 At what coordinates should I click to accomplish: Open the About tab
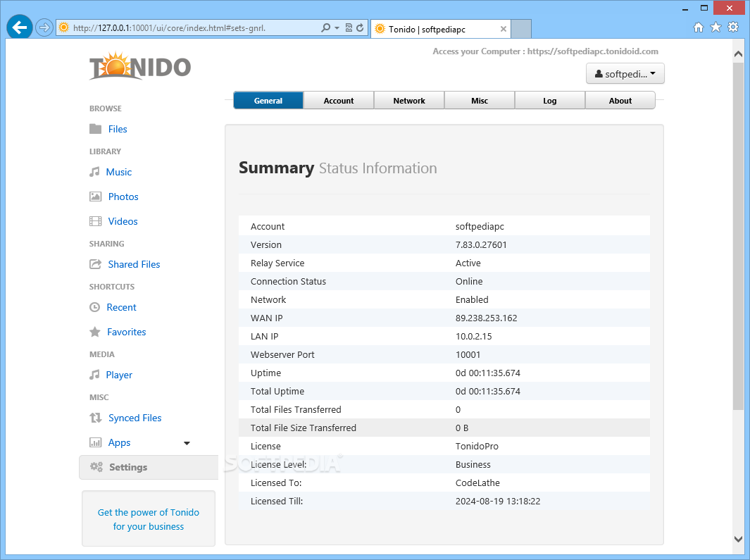[x=620, y=101]
